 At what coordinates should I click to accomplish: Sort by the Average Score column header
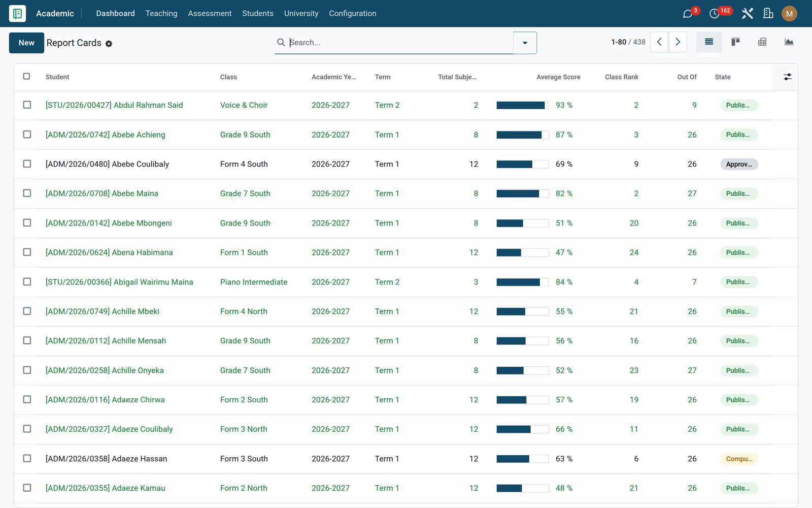(558, 77)
